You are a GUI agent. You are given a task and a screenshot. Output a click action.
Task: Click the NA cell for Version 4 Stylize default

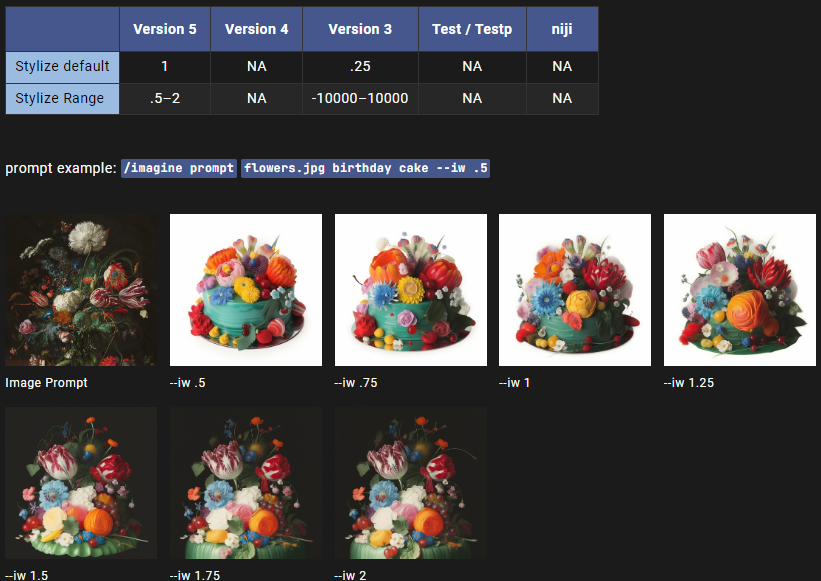[257, 66]
